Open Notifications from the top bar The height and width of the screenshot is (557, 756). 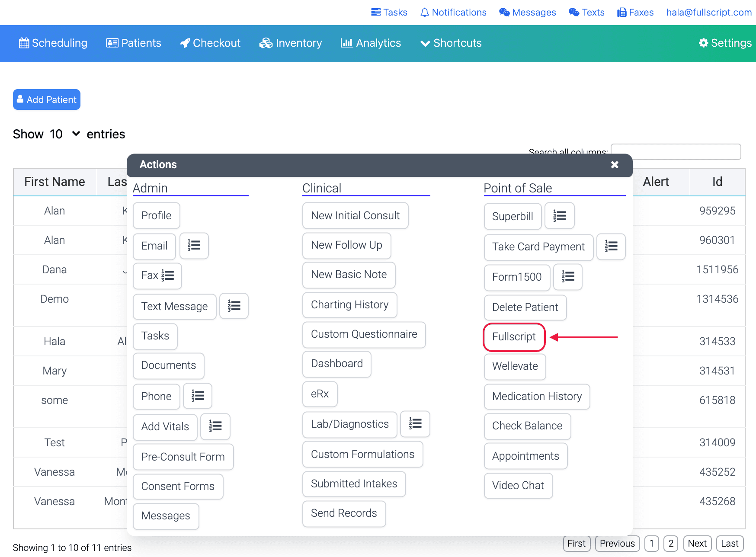453,13
